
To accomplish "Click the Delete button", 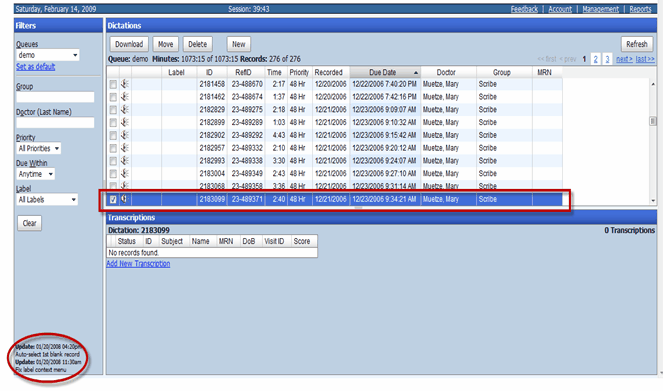I will (x=197, y=44).
